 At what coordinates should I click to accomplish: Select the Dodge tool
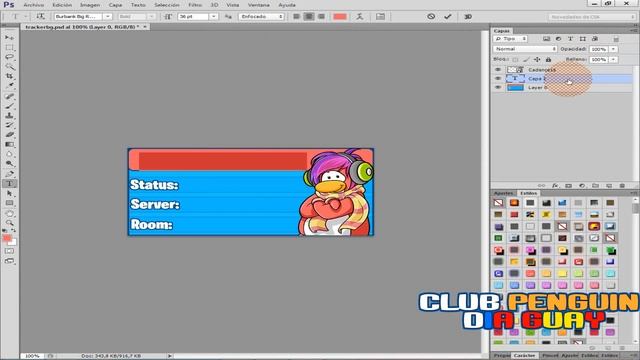9,163
